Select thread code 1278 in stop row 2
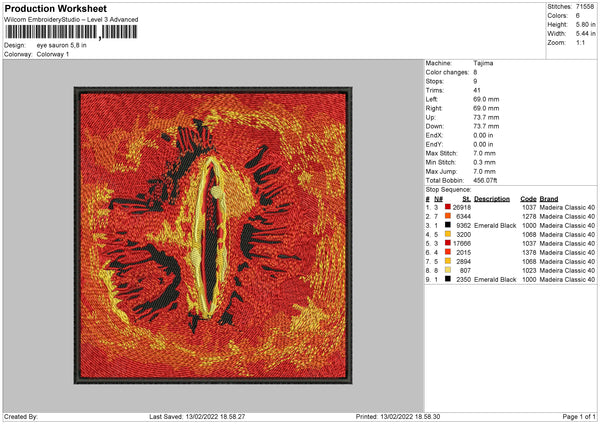The width and height of the screenshot is (600, 424). click(x=529, y=217)
